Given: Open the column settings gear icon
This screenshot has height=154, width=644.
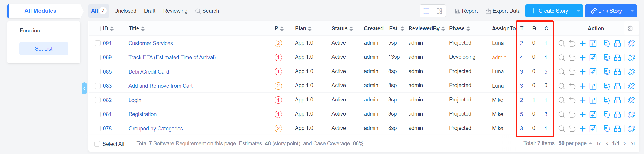Looking at the screenshot, I should (630, 28).
